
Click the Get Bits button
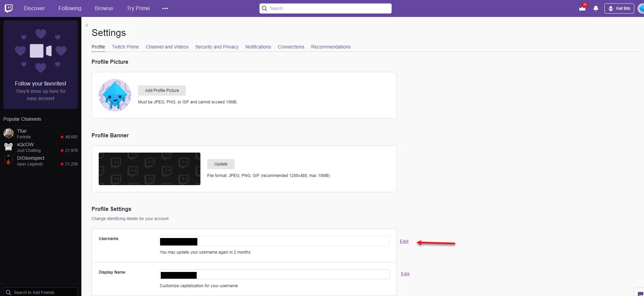tap(619, 8)
